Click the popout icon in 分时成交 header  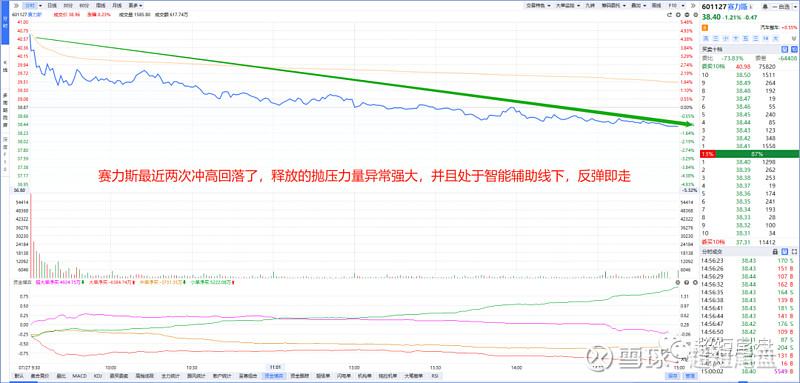point(785,251)
